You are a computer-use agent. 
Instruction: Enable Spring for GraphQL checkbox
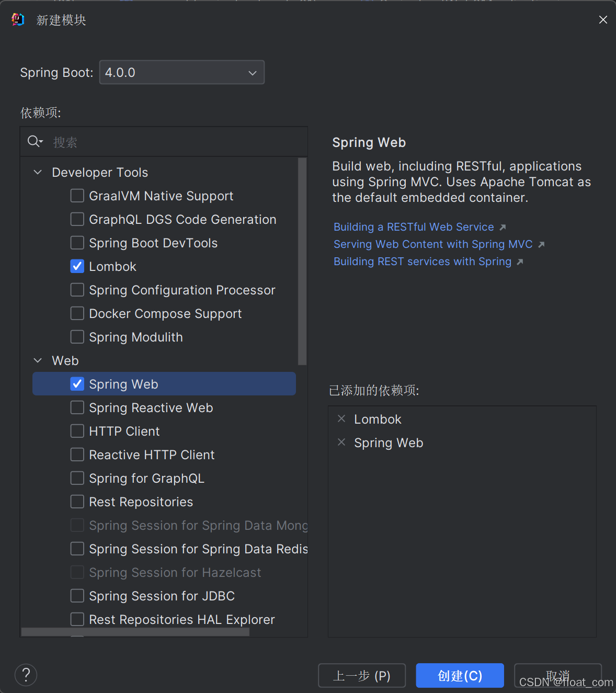point(77,478)
